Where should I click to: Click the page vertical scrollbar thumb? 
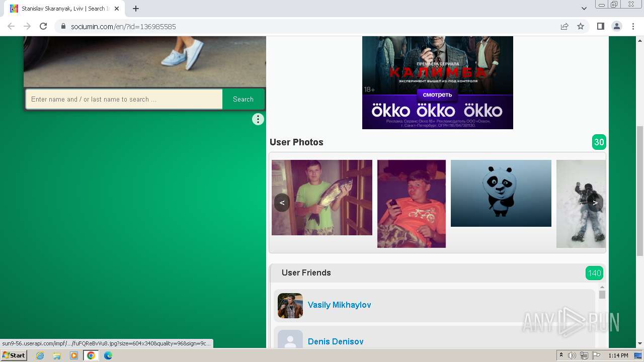tap(640, 191)
